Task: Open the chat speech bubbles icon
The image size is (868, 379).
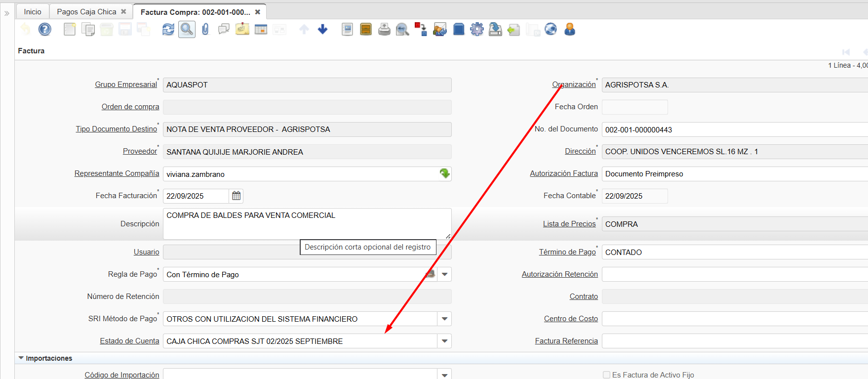Action: pos(224,30)
